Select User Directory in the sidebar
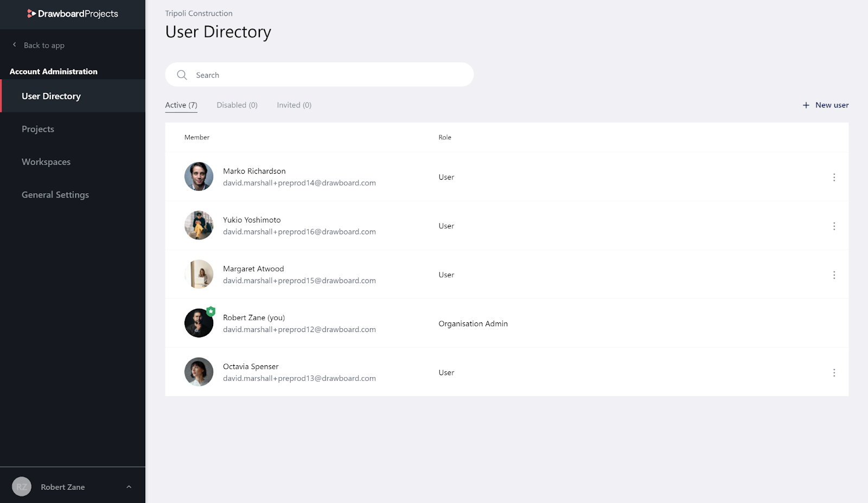The height and width of the screenshot is (503, 868). pyautogui.click(x=51, y=96)
